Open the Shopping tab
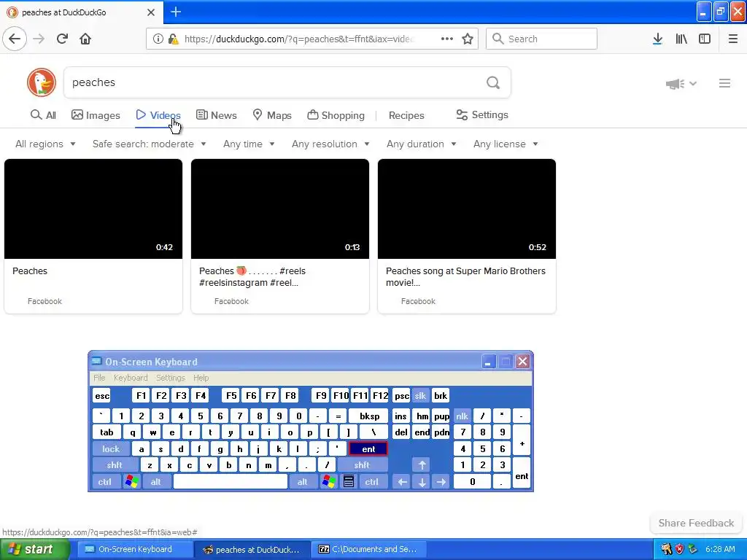The image size is (747, 560). [336, 115]
